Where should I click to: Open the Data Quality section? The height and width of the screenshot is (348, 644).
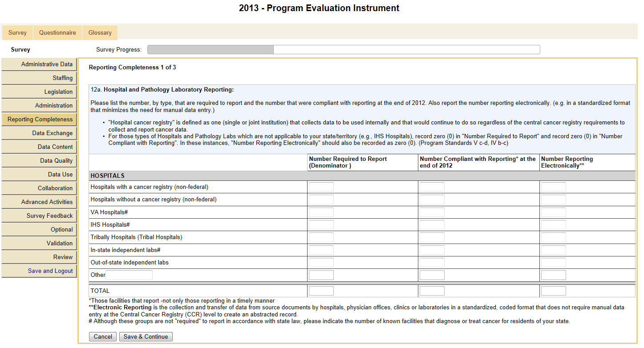point(39,161)
